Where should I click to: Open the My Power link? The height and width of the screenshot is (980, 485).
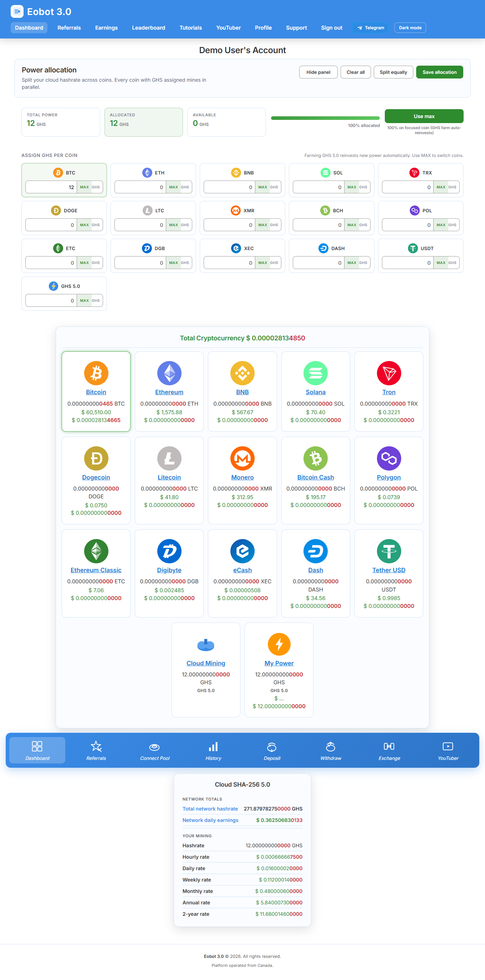pos(279,663)
